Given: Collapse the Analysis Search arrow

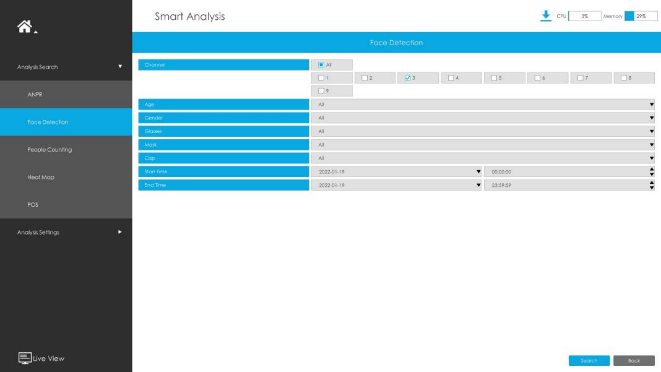Looking at the screenshot, I should coord(120,67).
